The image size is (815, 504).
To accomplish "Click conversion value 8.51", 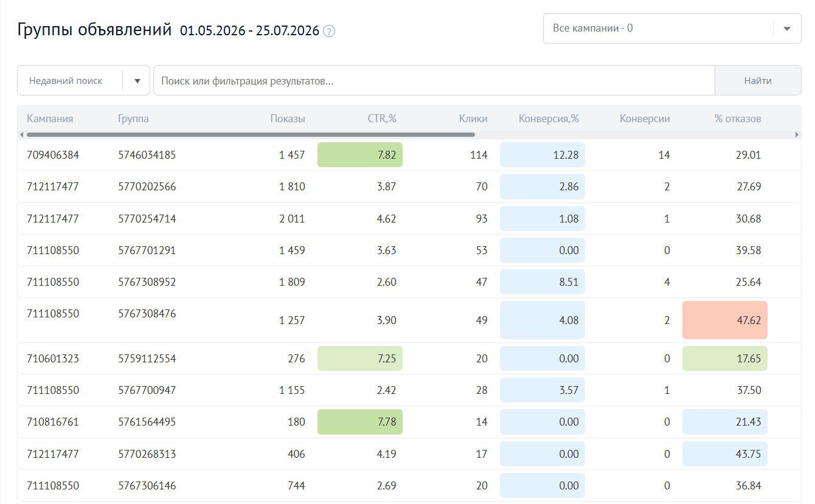I will (543, 281).
